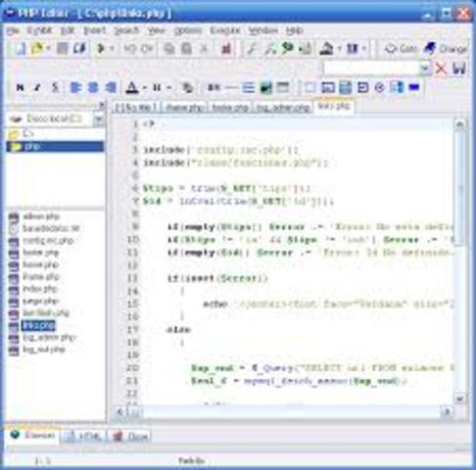Click the editor vertical scrollbar up arrow
476x470 pixels.
pos(459,124)
